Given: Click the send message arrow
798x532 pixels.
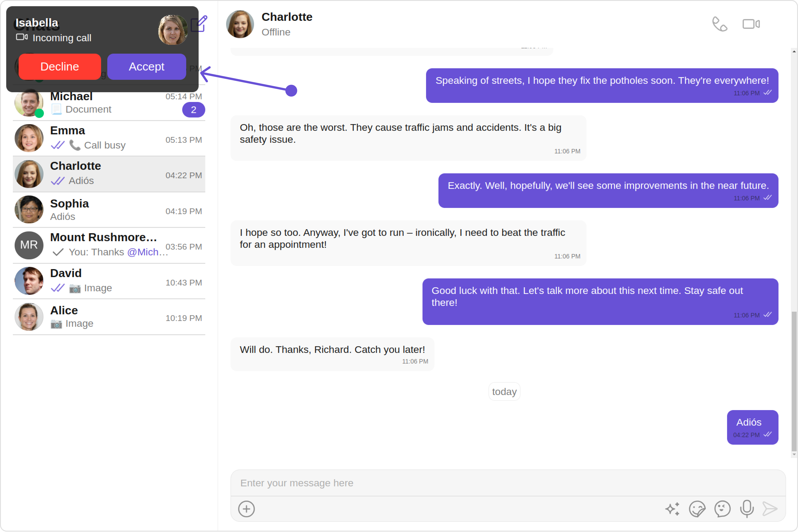Looking at the screenshot, I should tap(770, 509).
